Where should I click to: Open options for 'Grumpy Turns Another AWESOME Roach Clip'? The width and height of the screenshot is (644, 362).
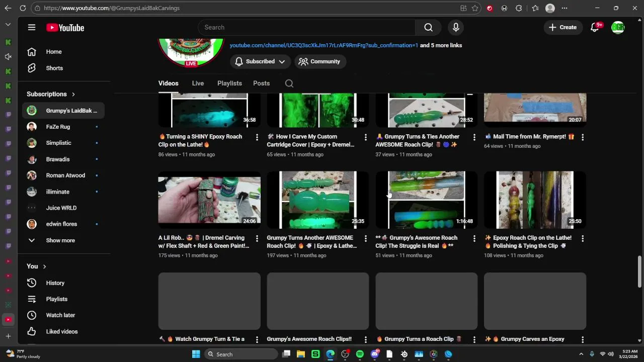pos(366,238)
